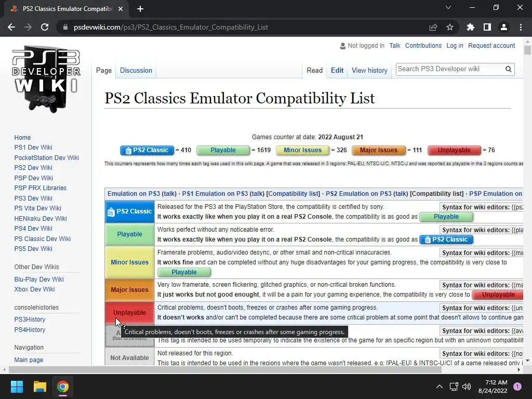Close the PS2 Classics Emulator tab
This screenshot has width=532, height=399.
[x=121, y=9]
